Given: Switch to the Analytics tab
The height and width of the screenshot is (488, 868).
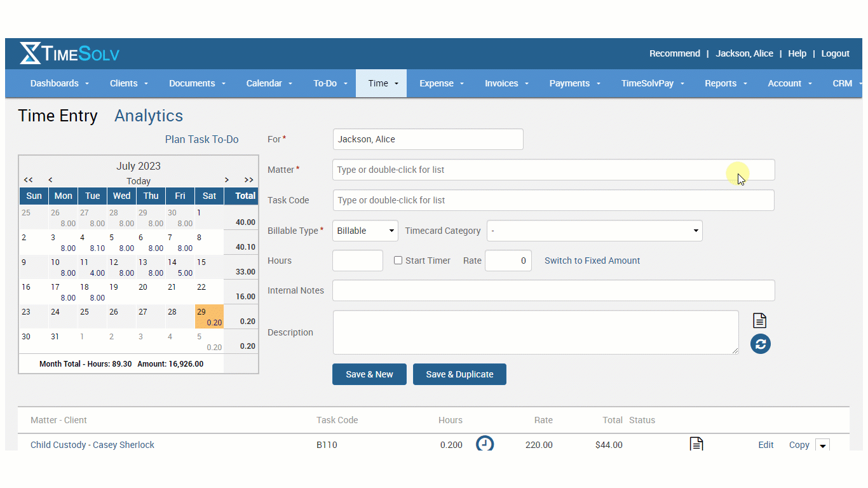Looking at the screenshot, I should (x=149, y=116).
